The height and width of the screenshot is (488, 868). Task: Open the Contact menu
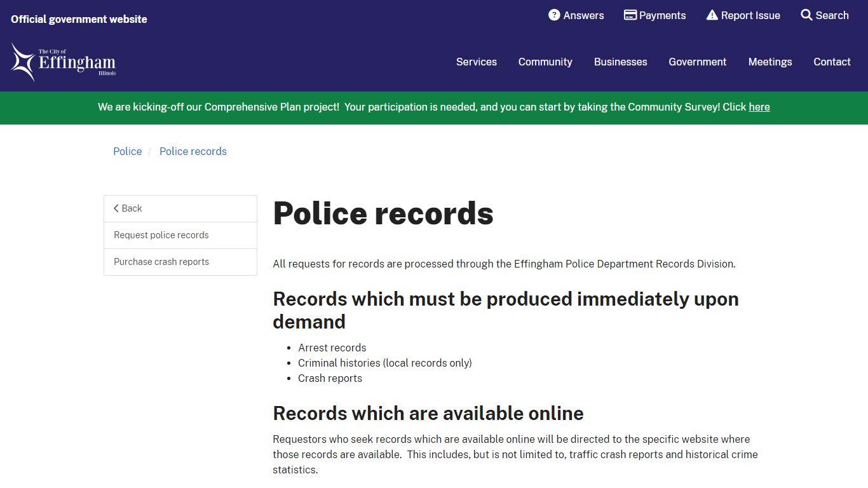tap(832, 62)
